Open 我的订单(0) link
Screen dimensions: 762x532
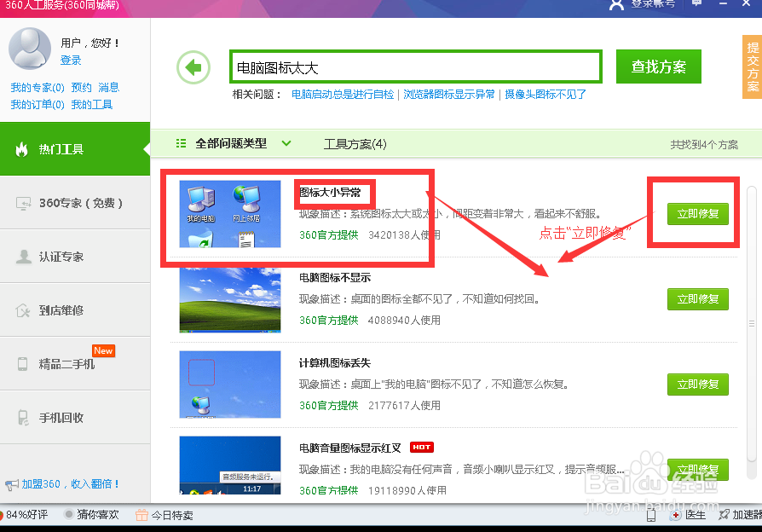[x=38, y=105]
